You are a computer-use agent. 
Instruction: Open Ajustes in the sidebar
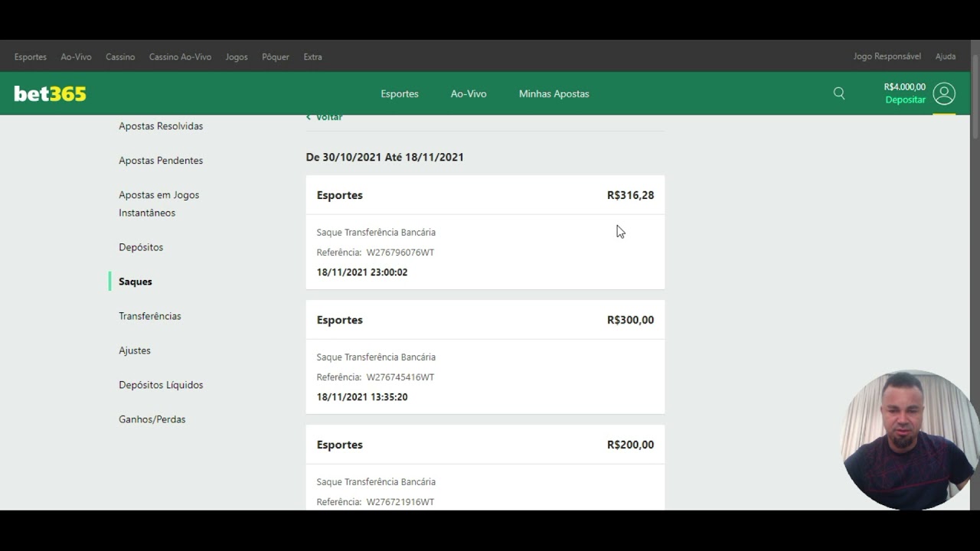click(135, 350)
